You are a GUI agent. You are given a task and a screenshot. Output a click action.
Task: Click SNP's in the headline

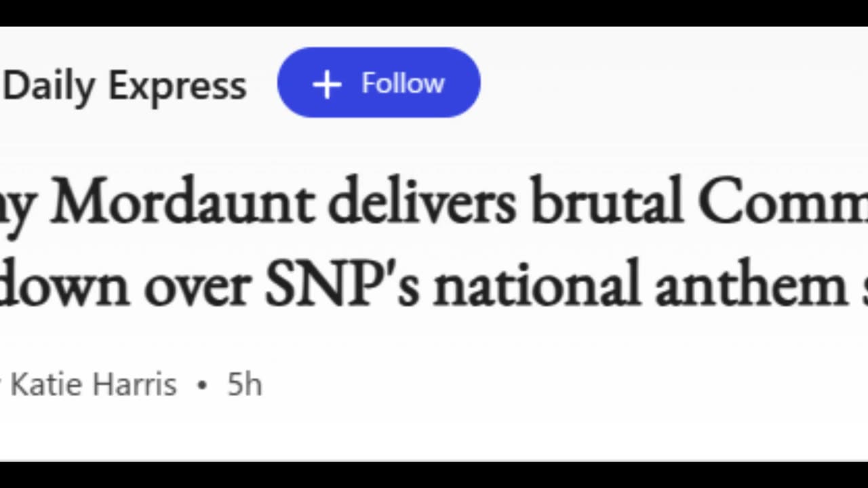341,285
